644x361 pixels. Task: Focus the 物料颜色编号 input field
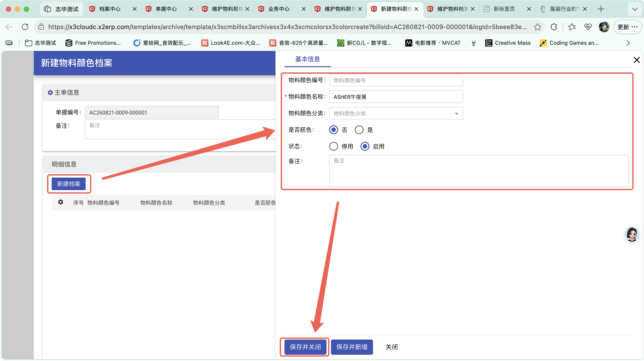coord(396,80)
